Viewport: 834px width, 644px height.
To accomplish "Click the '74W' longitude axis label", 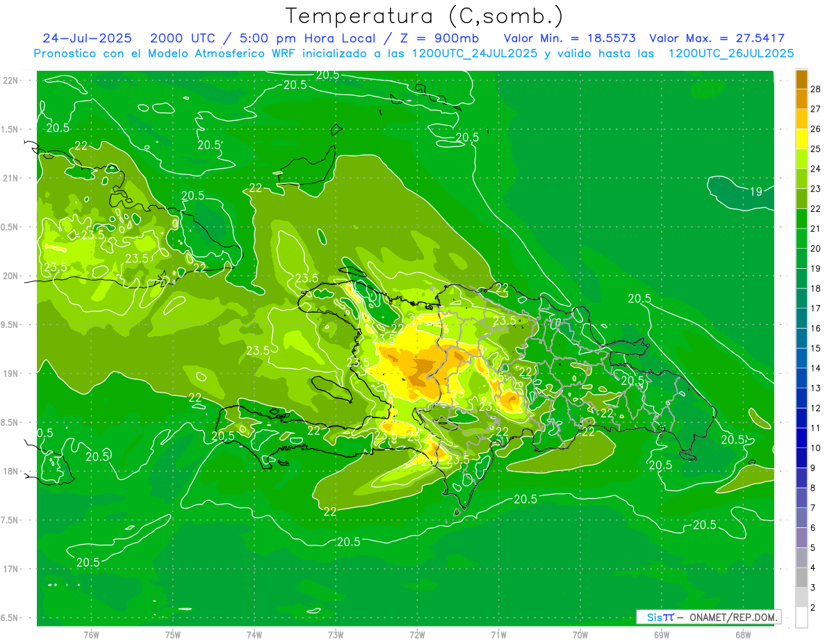I will point(254,634).
